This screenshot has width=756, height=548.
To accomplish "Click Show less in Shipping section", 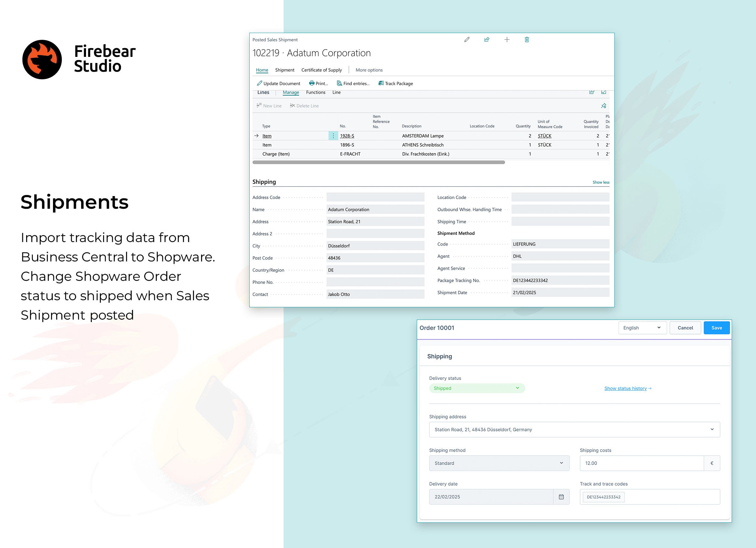I will 601,182.
